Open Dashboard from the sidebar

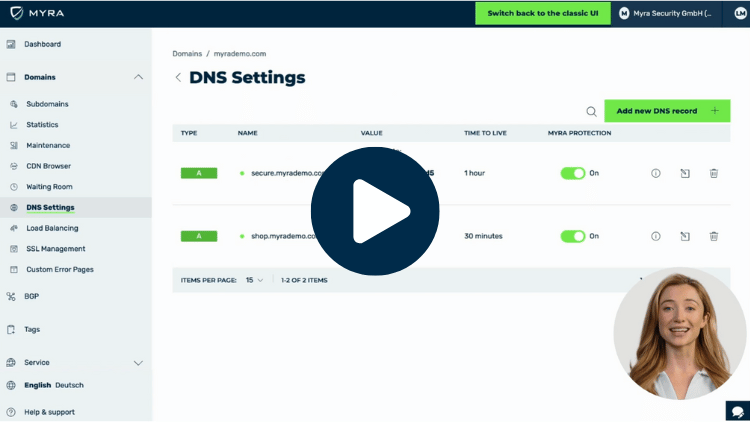pos(43,44)
